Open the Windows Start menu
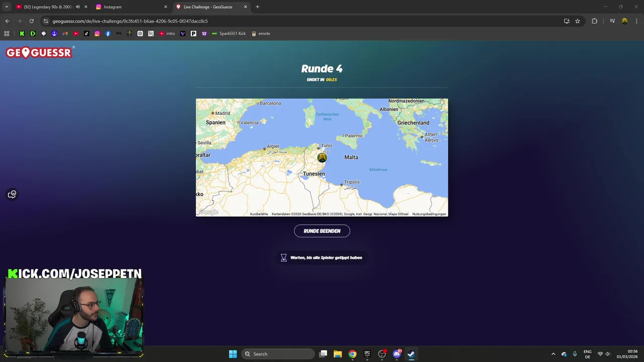Screen dimensions: 644x362 pyautogui.click(x=233, y=354)
